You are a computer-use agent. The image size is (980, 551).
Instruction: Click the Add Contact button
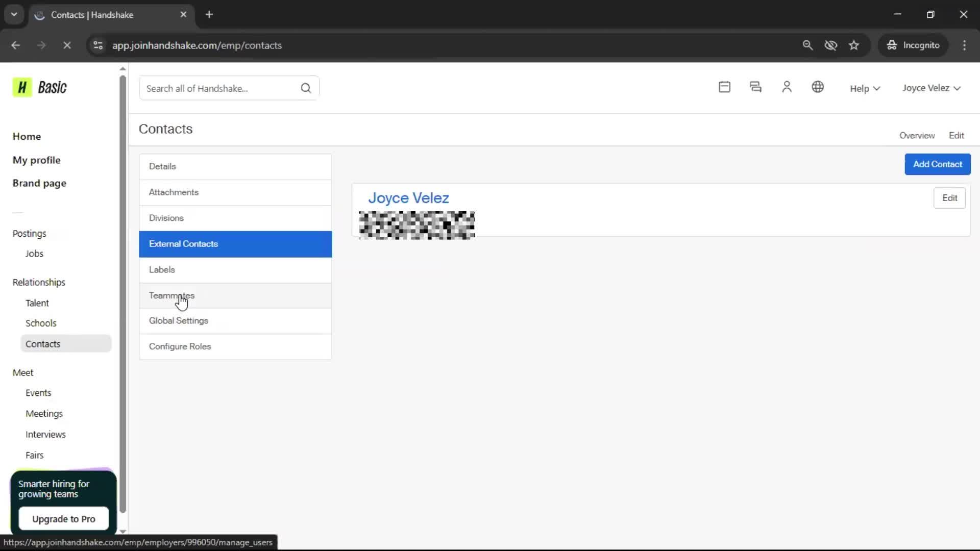(938, 164)
